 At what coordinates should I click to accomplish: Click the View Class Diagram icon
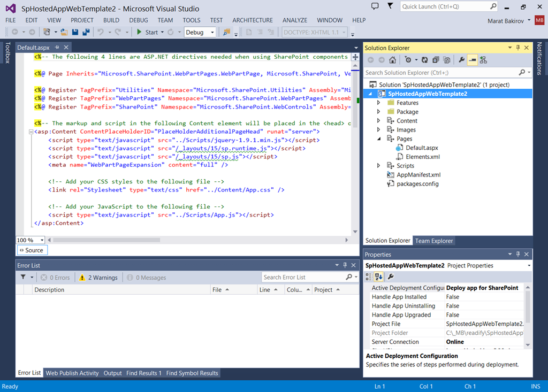coord(483,60)
